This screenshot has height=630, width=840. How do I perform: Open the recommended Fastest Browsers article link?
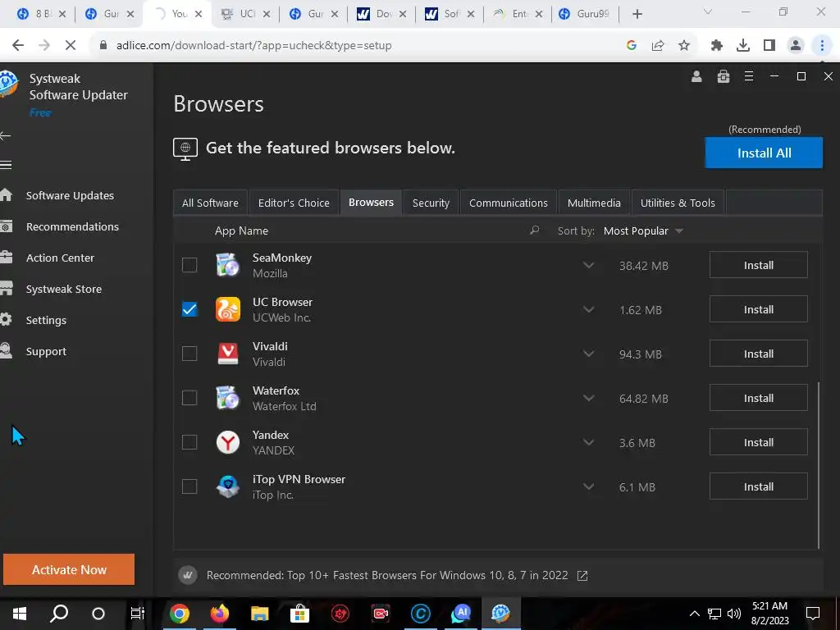387,575
